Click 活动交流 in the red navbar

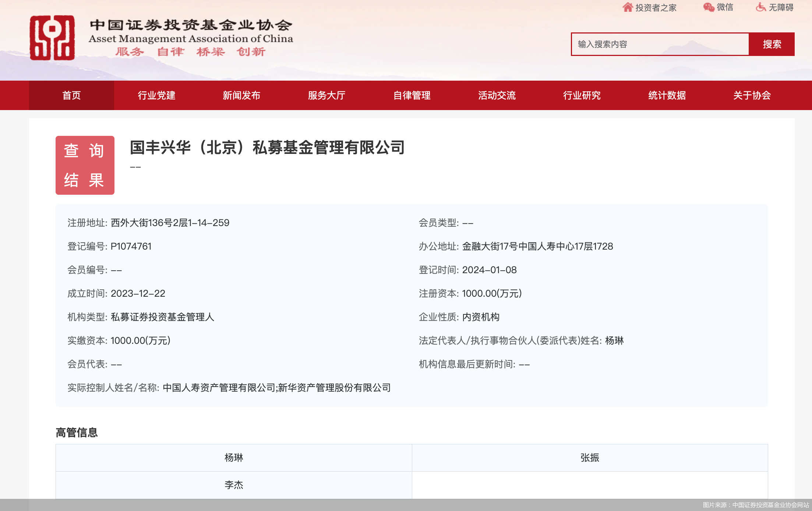[497, 95]
